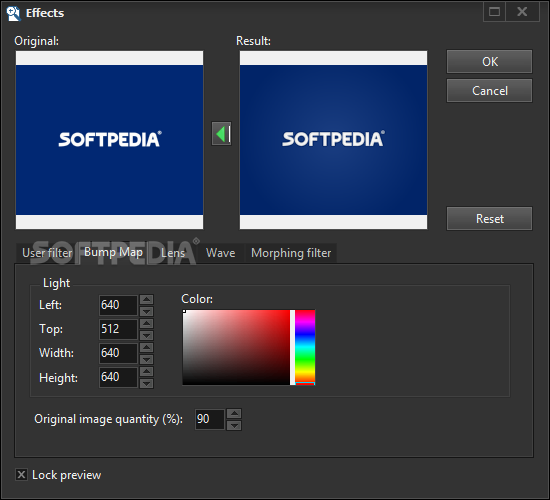Increase the Left value with up arrow
Screen dimensions: 550x500
tap(146, 299)
